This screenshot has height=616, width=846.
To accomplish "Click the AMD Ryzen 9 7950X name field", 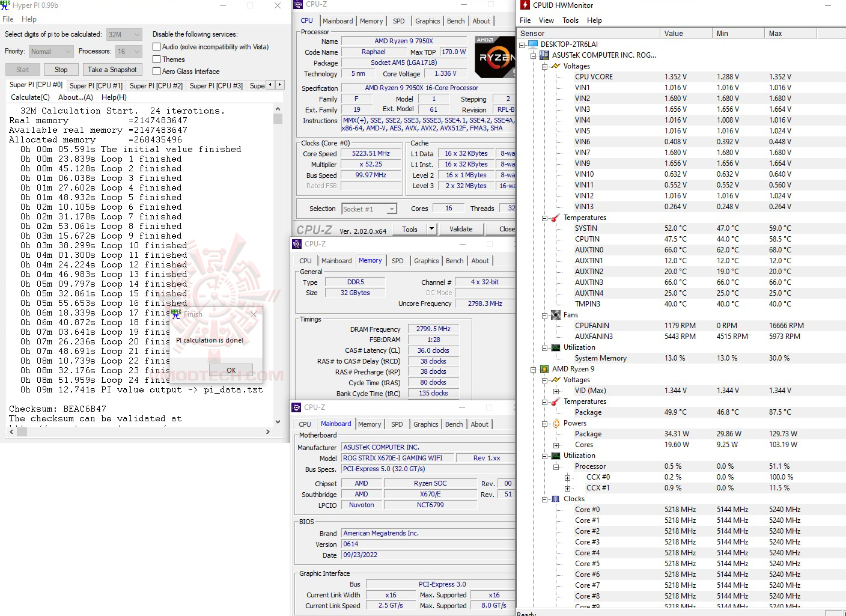I will pos(404,41).
